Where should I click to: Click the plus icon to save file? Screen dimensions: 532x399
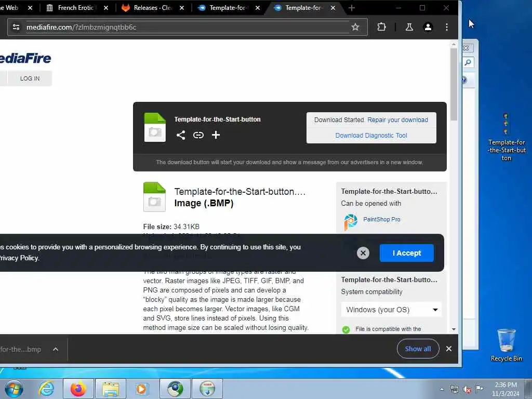[x=216, y=135]
